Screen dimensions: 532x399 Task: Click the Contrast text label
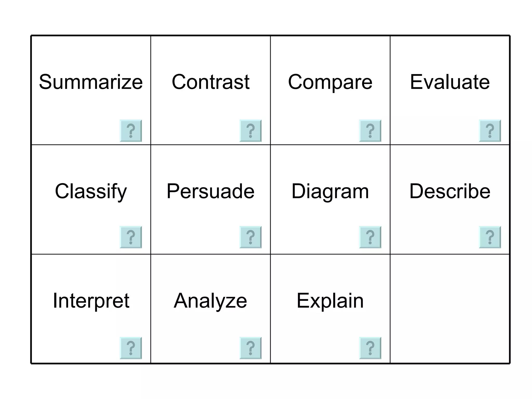(211, 82)
